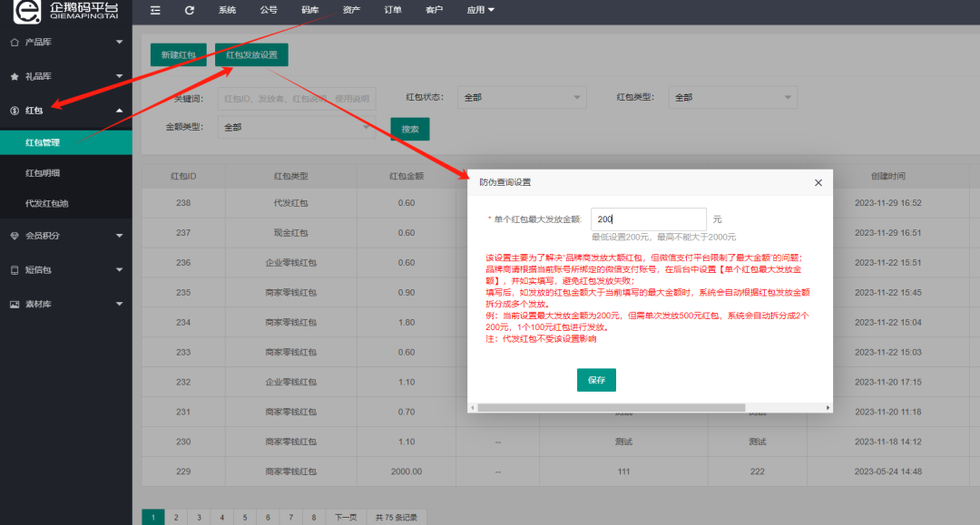Expand 素材库 using its chevron arrow
The width and height of the screenshot is (980, 525).
pyautogui.click(x=120, y=304)
